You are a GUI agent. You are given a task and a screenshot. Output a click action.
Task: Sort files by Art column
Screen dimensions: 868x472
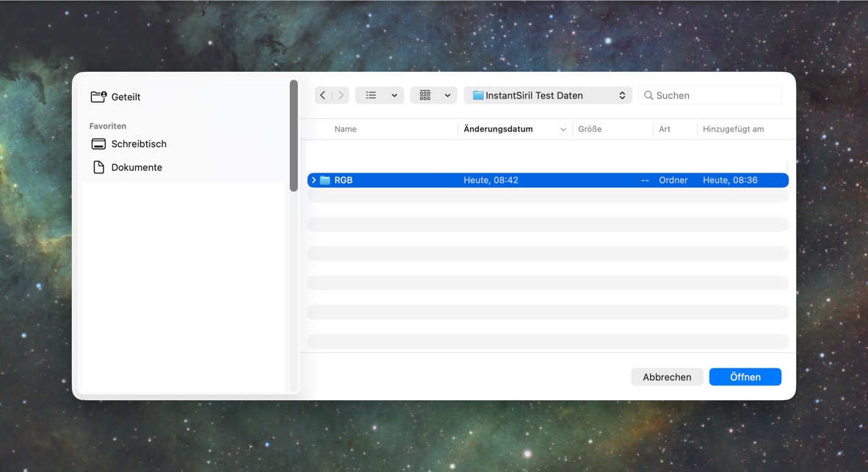click(665, 129)
